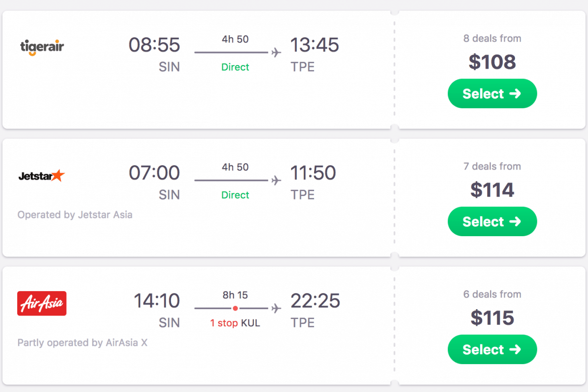This screenshot has width=588, height=392.
Task: Click 'Partly operated by AirAsia X' note
Action: point(82,343)
